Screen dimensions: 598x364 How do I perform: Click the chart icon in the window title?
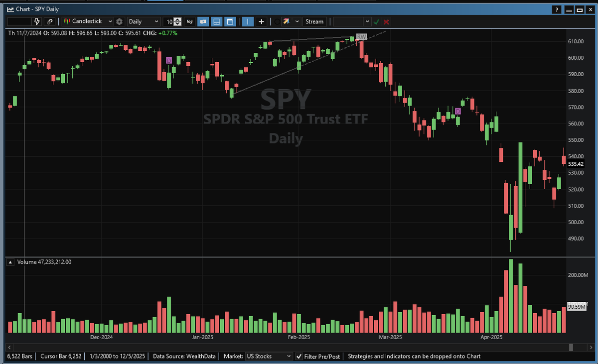pyautogui.click(x=10, y=9)
